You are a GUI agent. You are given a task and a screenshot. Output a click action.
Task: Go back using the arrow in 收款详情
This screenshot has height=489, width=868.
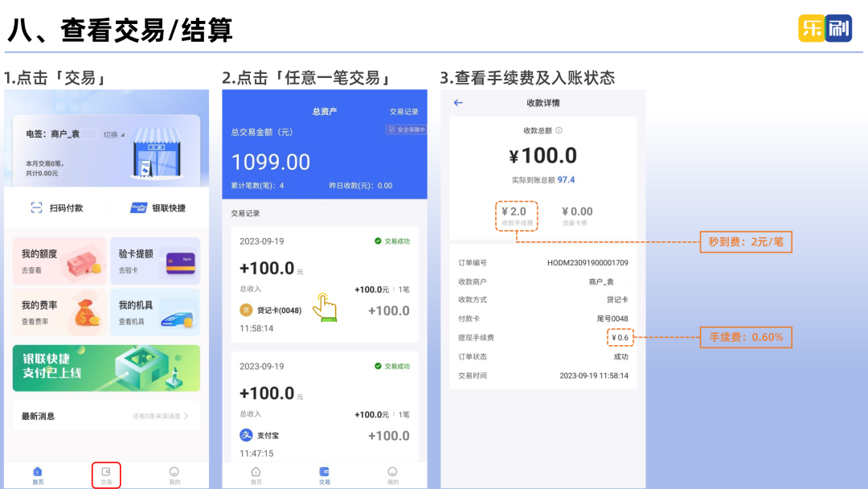tap(458, 102)
